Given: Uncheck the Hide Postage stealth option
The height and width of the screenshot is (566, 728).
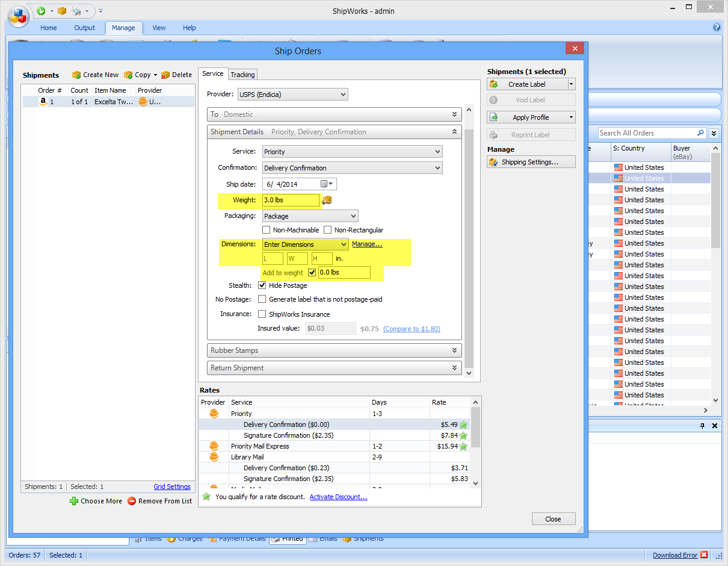Looking at the screenshot, I should 262,285.
